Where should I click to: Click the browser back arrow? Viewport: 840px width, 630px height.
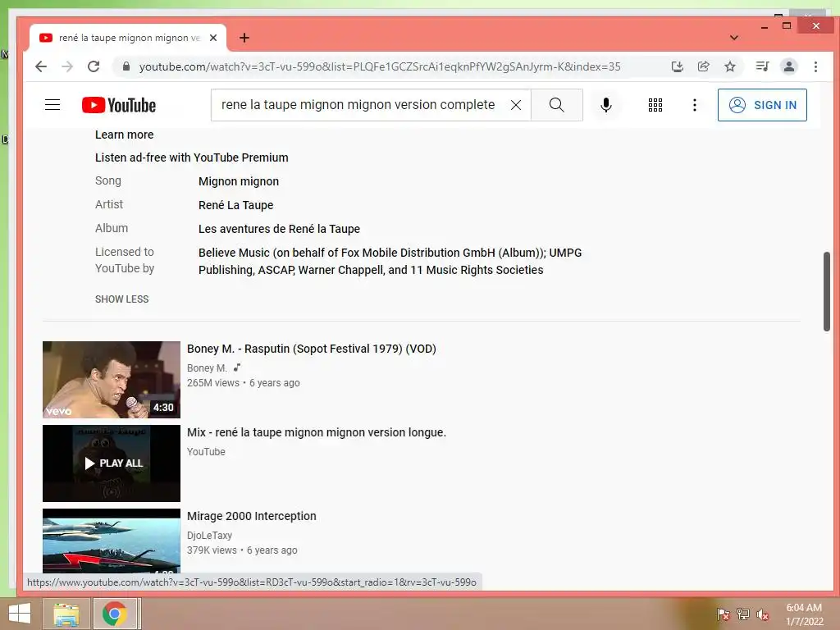point(41,66)
